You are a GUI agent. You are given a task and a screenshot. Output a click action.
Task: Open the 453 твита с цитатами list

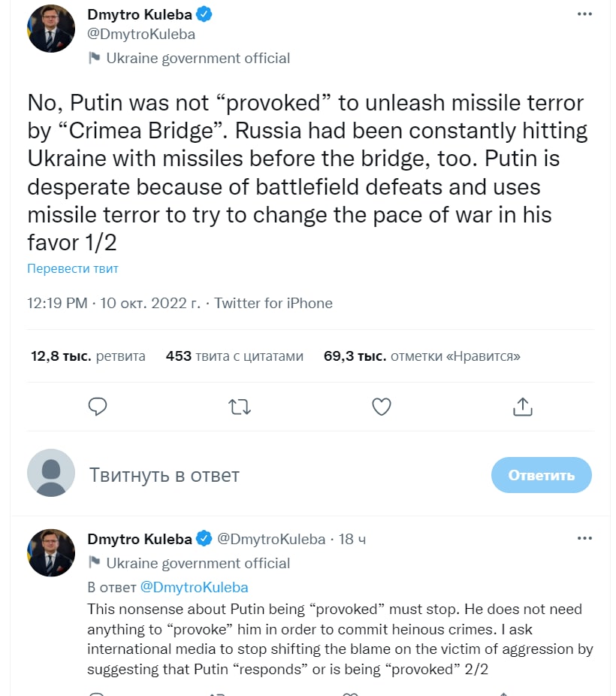coord(234,356)
